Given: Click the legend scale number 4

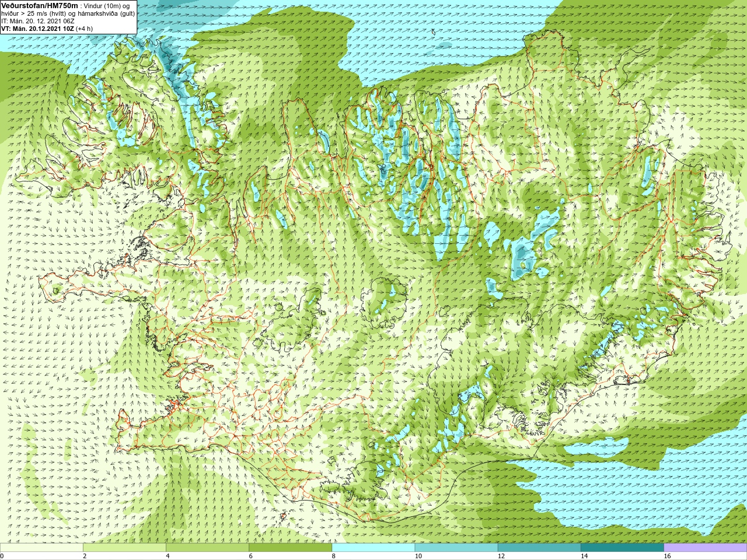Looking at the screenshot, I should point(167,556).
